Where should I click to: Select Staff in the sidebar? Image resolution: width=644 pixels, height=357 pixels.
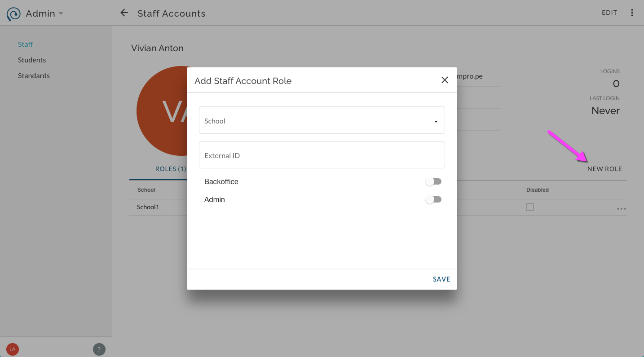[26, 44]
